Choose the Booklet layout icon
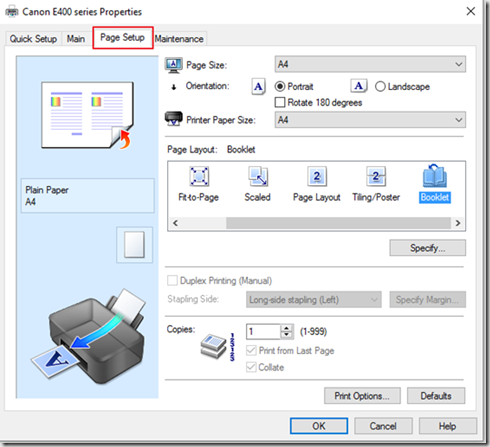Image resolution: width=490 pixels, height=447 pixels. [x=435, y=176]
